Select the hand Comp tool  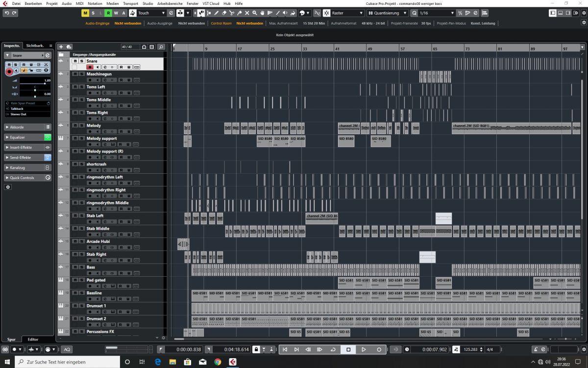click(x=263, y=13)
